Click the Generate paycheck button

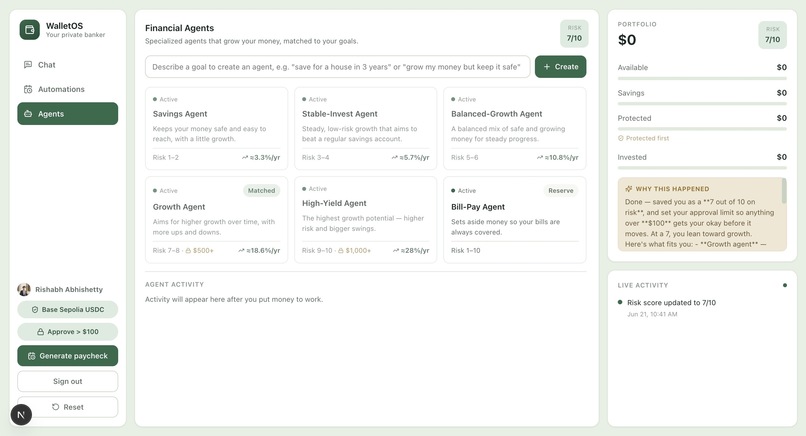tap(67, 356)
